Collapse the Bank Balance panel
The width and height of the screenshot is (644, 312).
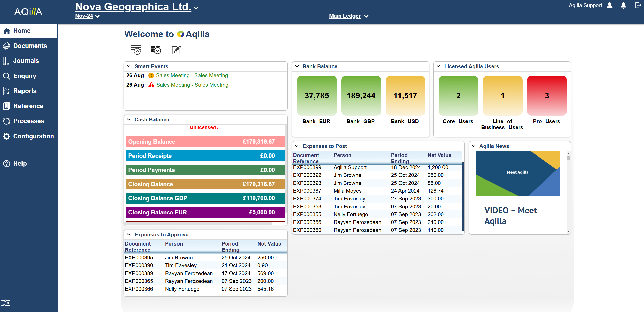point(297,66)
